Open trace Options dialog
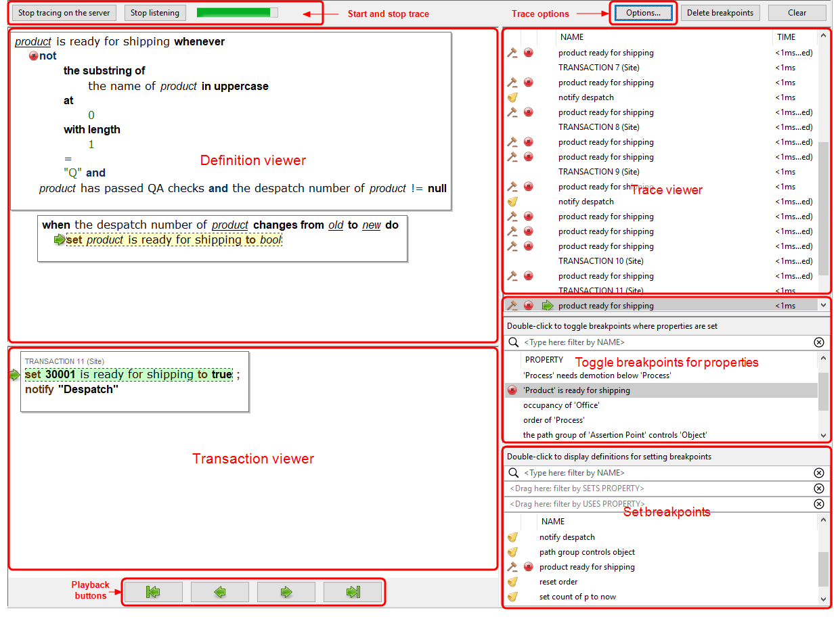The height and width of the screenshot is (617, 840). 643,13
